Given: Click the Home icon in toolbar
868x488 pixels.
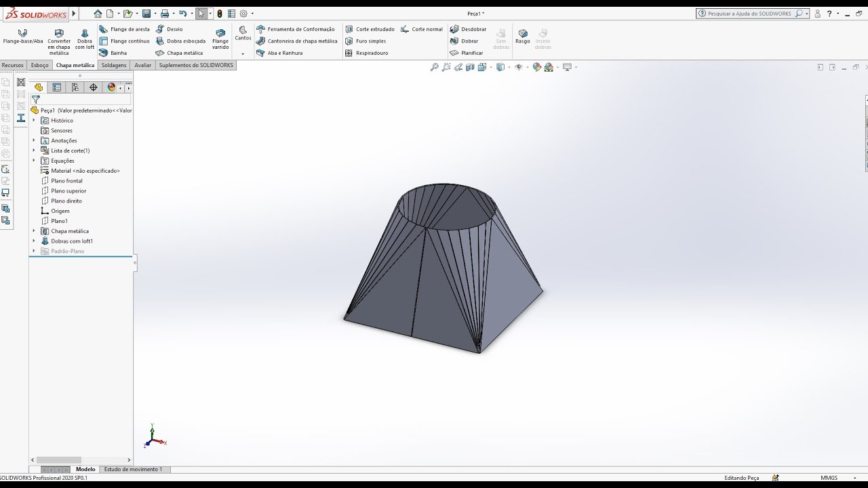Looking at the screenshot, I should click(x=98, y=14).
